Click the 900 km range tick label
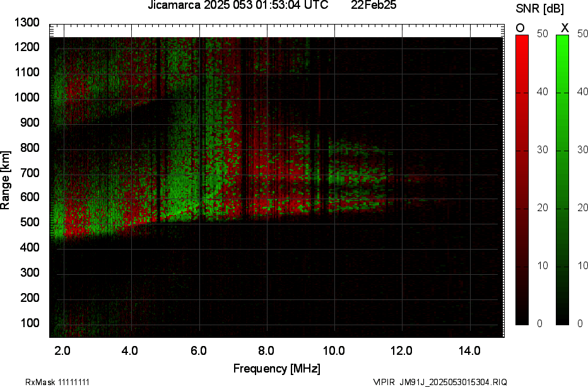The height and width of the screenshot is (387, 588). (x=30, y=122)
